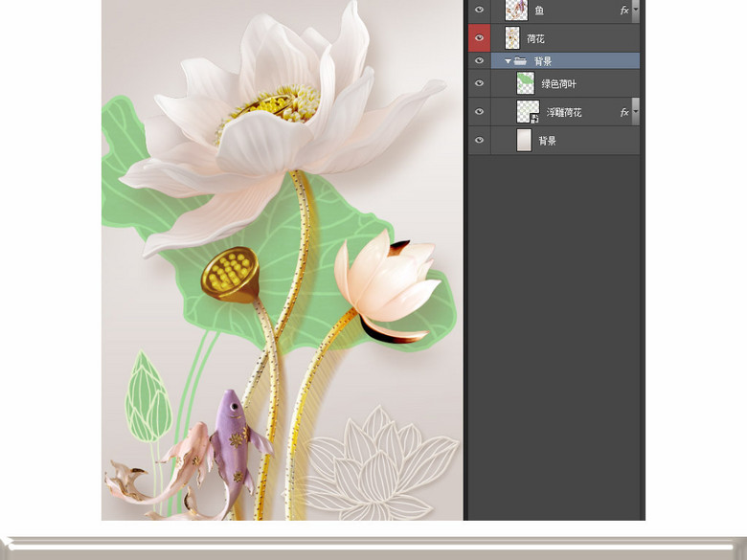747x560 pixels.
Task: Hide the 鱼 layer via its eye icon
Action: pyautogui.click(x=479, y=10)
